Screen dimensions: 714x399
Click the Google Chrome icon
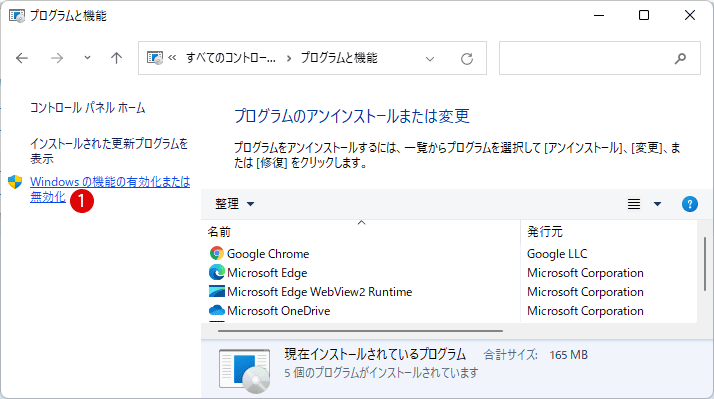(217, 253)
